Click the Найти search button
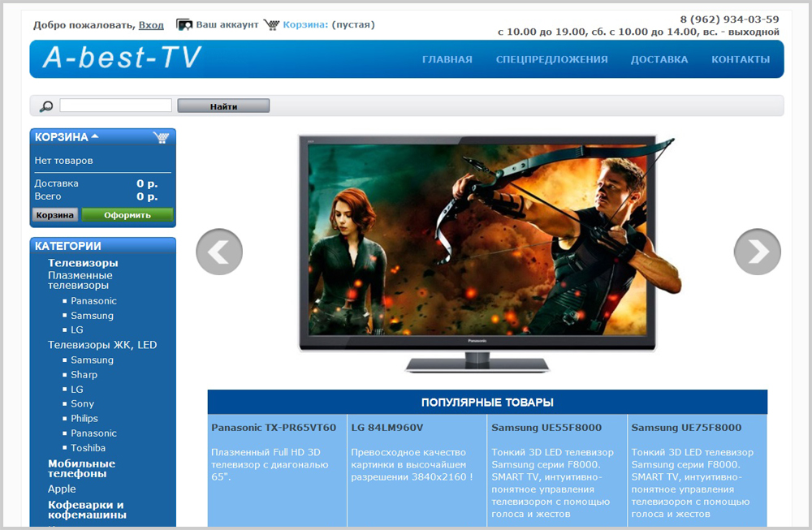812x530 pixels. 223,106
